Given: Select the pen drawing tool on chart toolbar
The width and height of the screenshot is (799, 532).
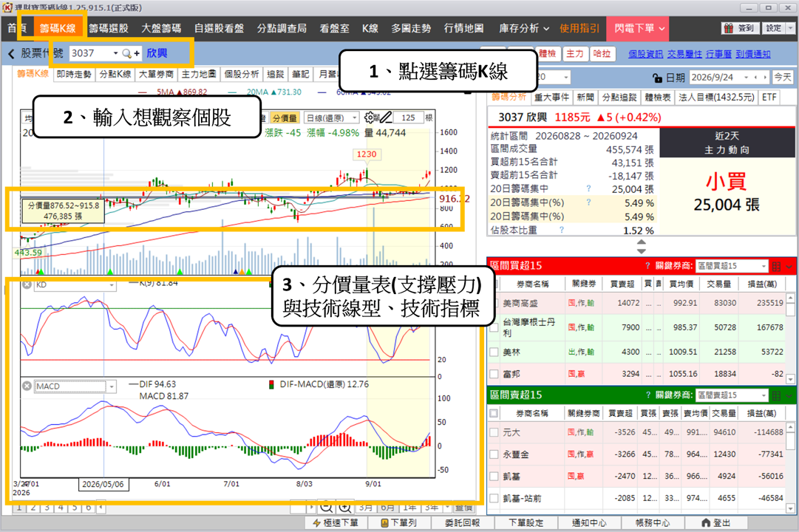Looking at the screenshot, I should pyautogui.click(x=386, y=117).
